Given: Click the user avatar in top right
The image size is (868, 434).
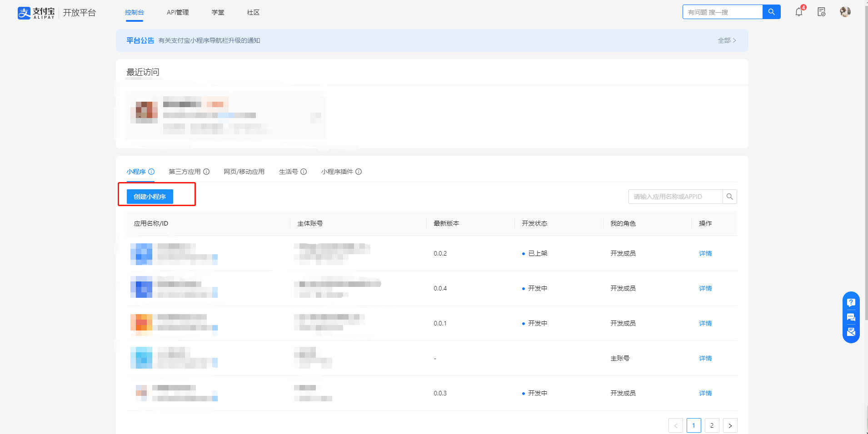Looking at the screenshot, I should point(845,12).
